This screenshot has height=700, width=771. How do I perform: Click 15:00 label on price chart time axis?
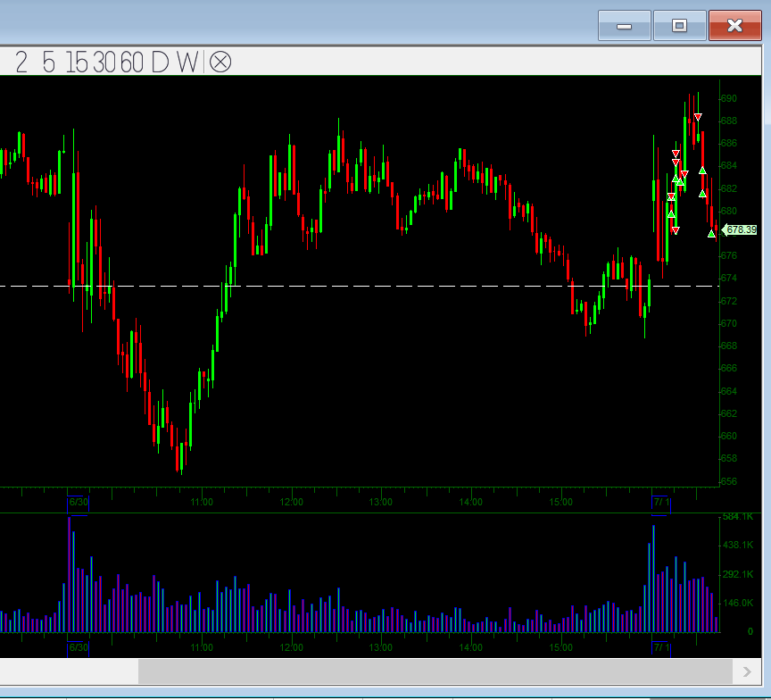(561, 503)
